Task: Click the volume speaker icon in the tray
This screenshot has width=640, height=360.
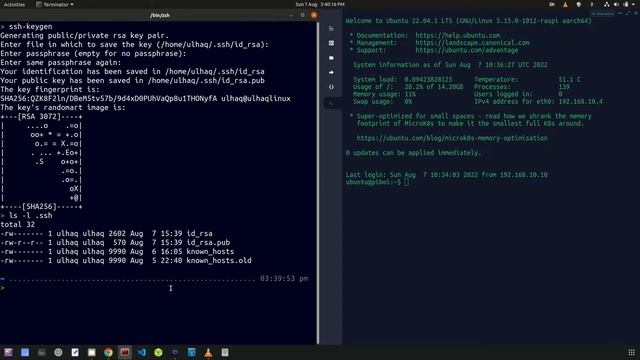Action: 616,4
